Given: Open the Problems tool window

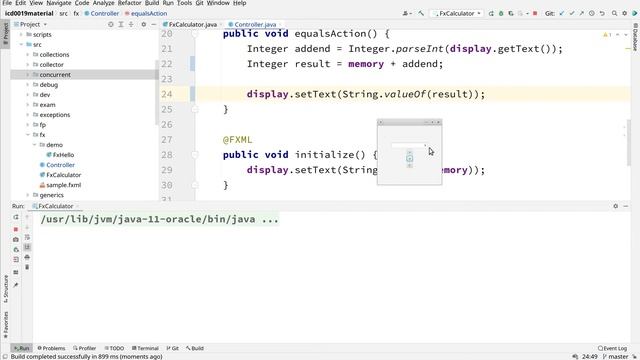Looking at the screenshot, I should tap(51, 348).
